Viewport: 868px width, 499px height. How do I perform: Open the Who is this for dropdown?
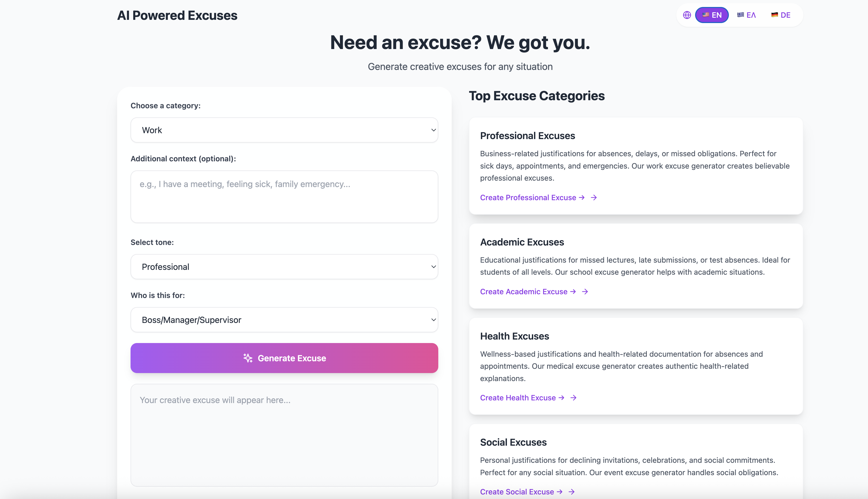point(284,320)
